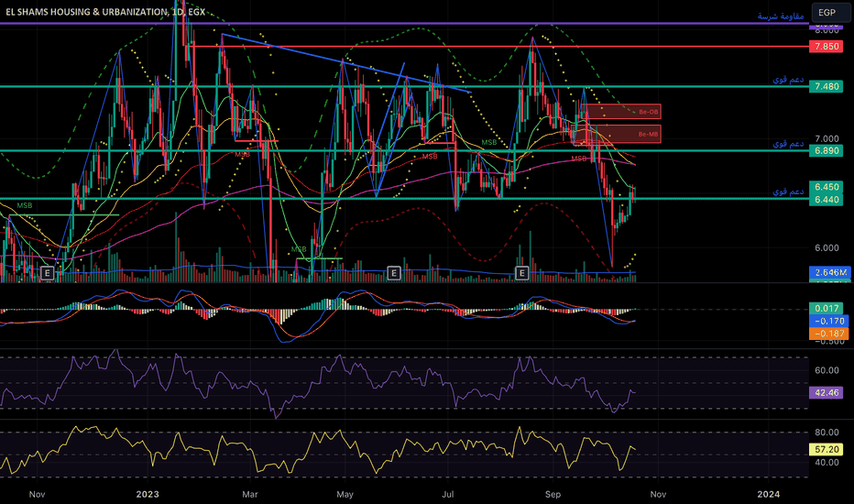Click the first E earnings marker near Nov 2022
The image size is (854, 504).
pos(48,273)
